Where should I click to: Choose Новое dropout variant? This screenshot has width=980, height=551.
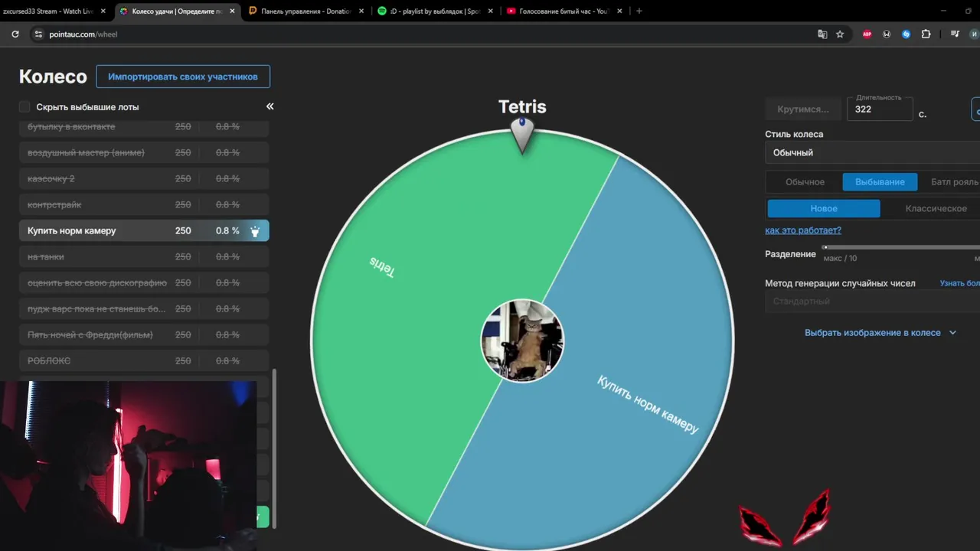pyautogui.click(x=824, y=208)
